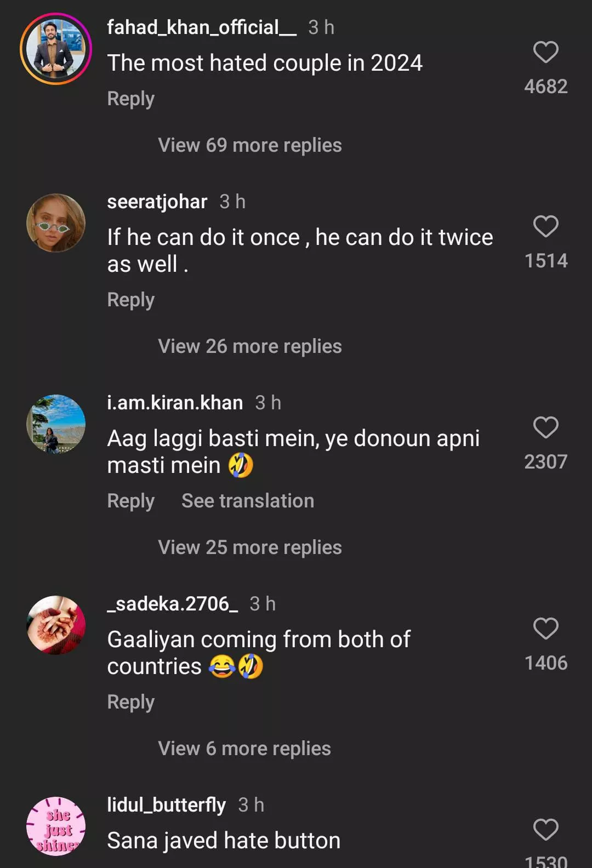Image resolution: width=592 pixels, height=868 pixels.
Task: Open seeratjohar's avatar
Action: [x=56, y=223]
